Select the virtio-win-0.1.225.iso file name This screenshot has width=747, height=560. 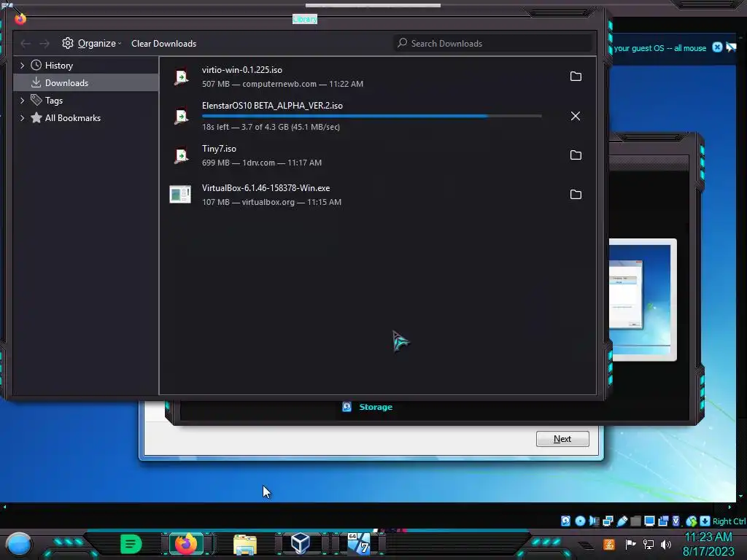coord(242,70)
